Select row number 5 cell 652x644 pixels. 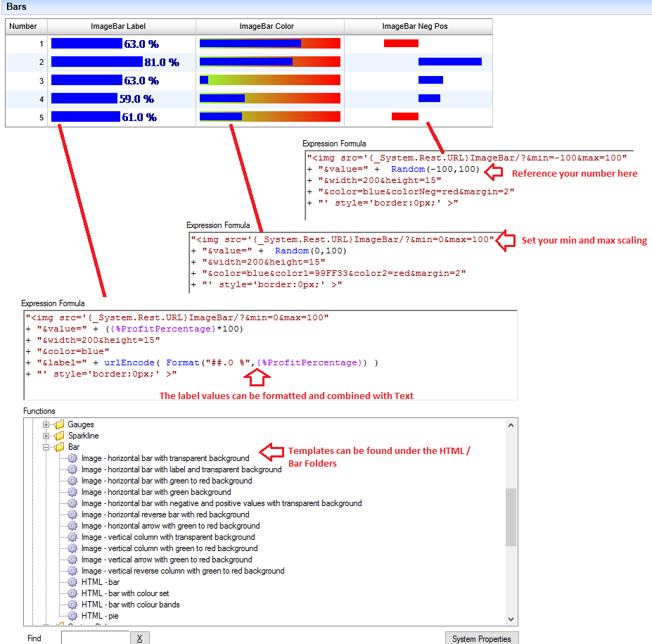pyautogui.click(x=27, y=118)
